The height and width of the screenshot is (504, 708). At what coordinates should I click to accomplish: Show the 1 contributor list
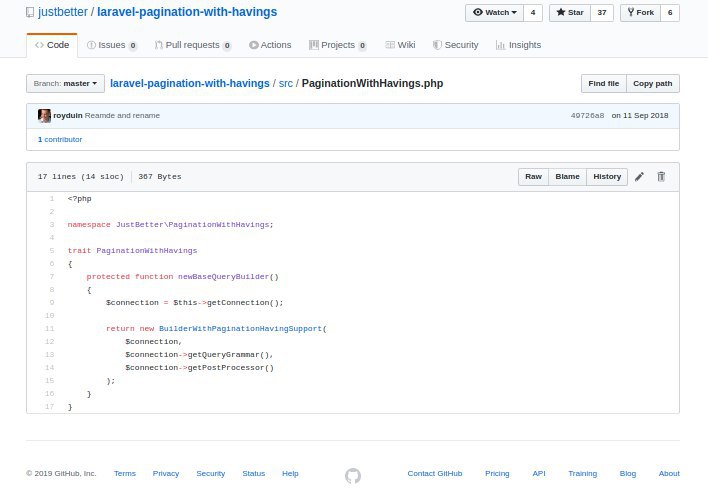[x=60, y=140]
